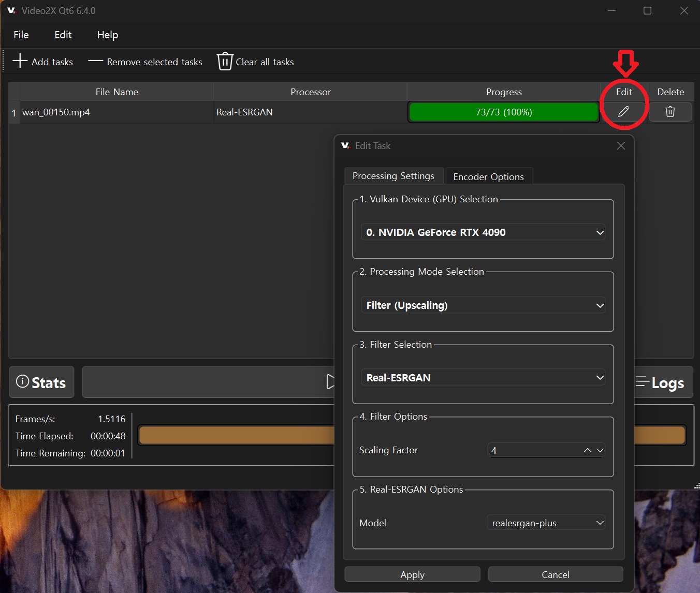Increase Scaling Factor with up arrow

[588, 450]
